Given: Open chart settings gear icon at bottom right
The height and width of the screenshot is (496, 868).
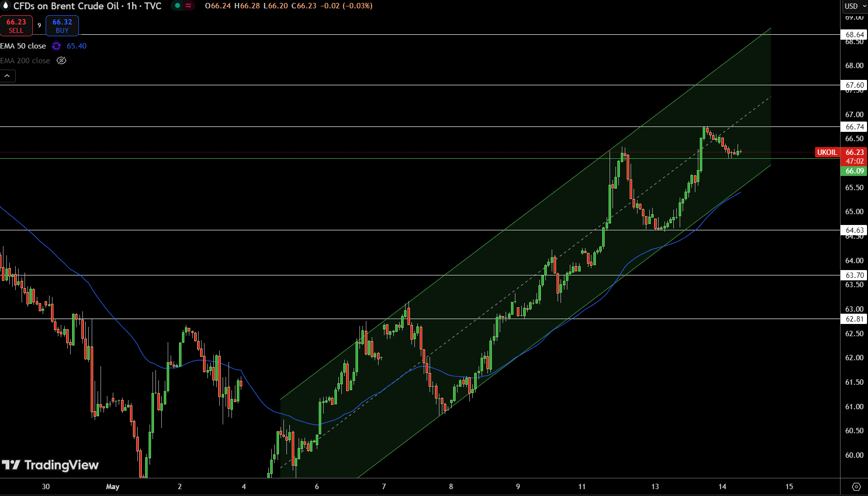Looking at the screenshot, I should click(x=856, y=487).
